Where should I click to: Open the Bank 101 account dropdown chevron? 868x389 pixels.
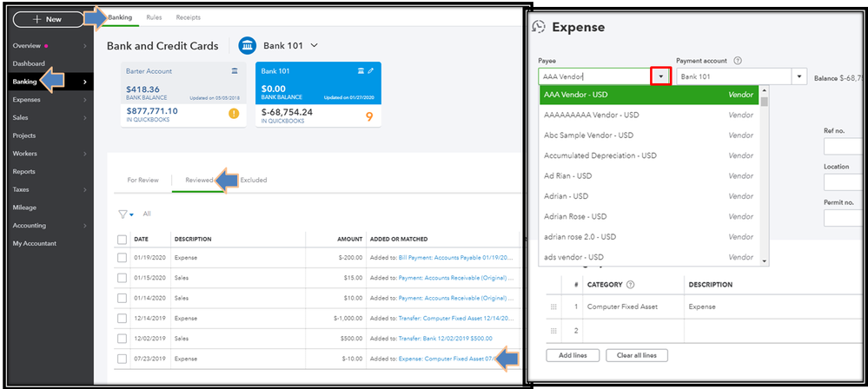(315, 45)
